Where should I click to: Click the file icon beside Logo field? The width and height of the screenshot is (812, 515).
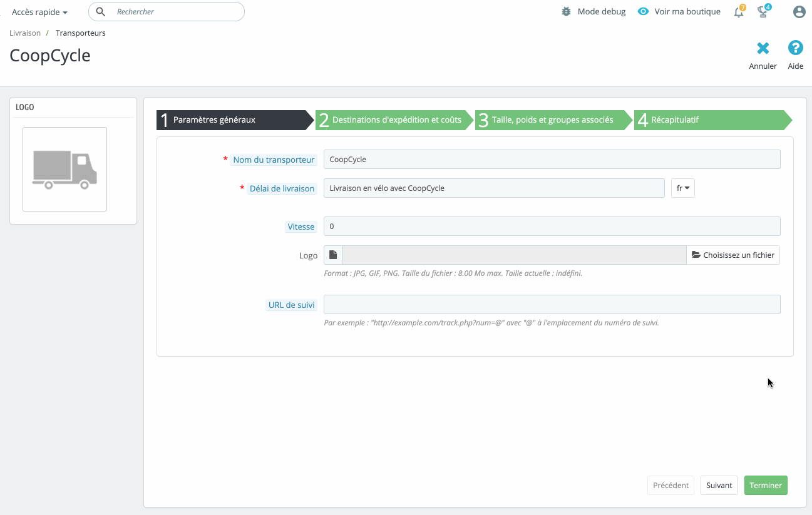tap(333, 255)
